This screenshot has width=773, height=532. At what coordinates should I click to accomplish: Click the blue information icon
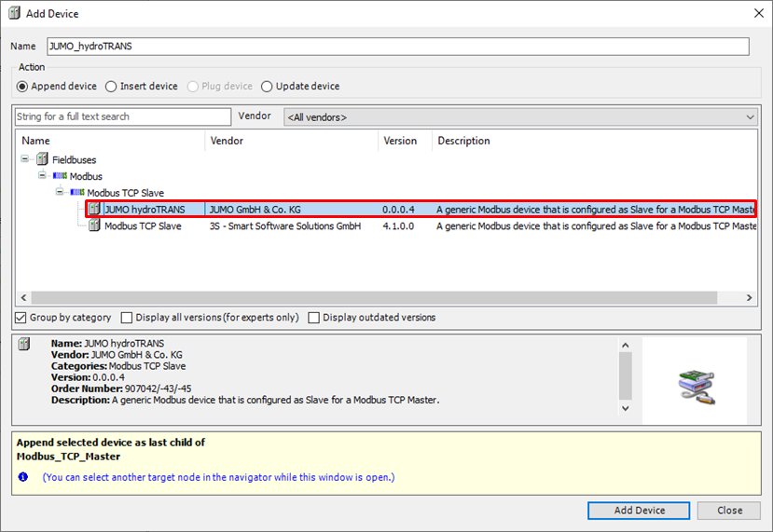tap(23, 477)
